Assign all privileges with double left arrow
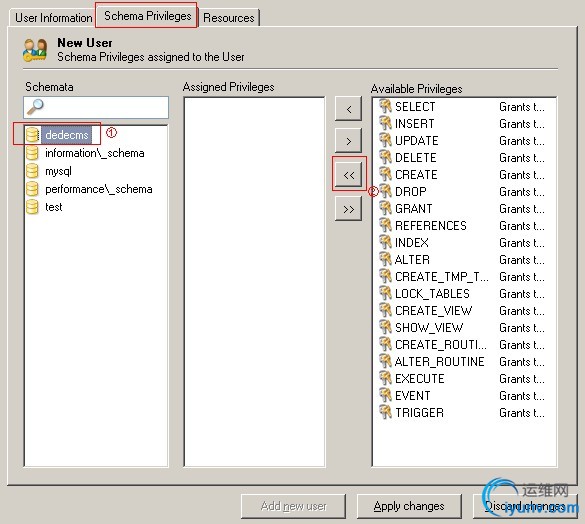 tap(348, 175)
